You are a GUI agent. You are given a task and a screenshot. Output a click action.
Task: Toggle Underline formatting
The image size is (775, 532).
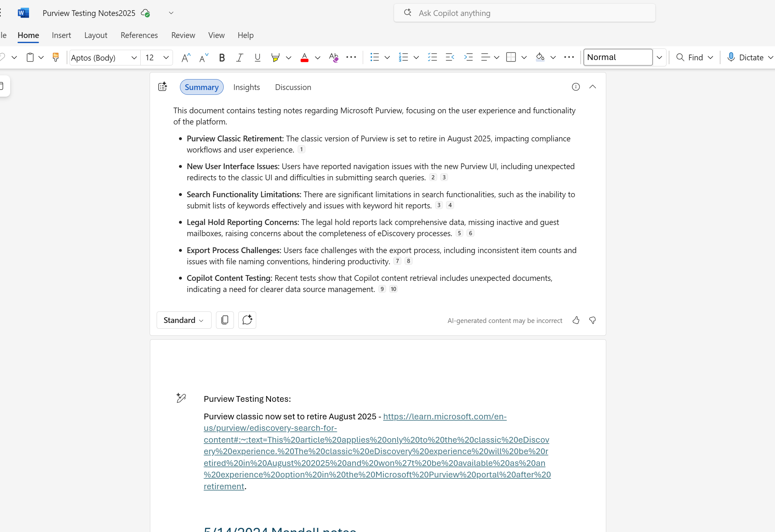coord(257,57)
